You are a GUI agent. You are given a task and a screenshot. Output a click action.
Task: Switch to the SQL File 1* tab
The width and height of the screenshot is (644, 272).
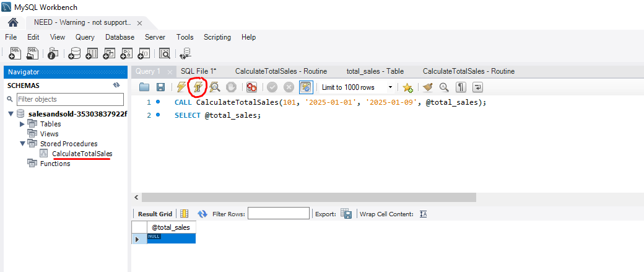coord(198,71)
